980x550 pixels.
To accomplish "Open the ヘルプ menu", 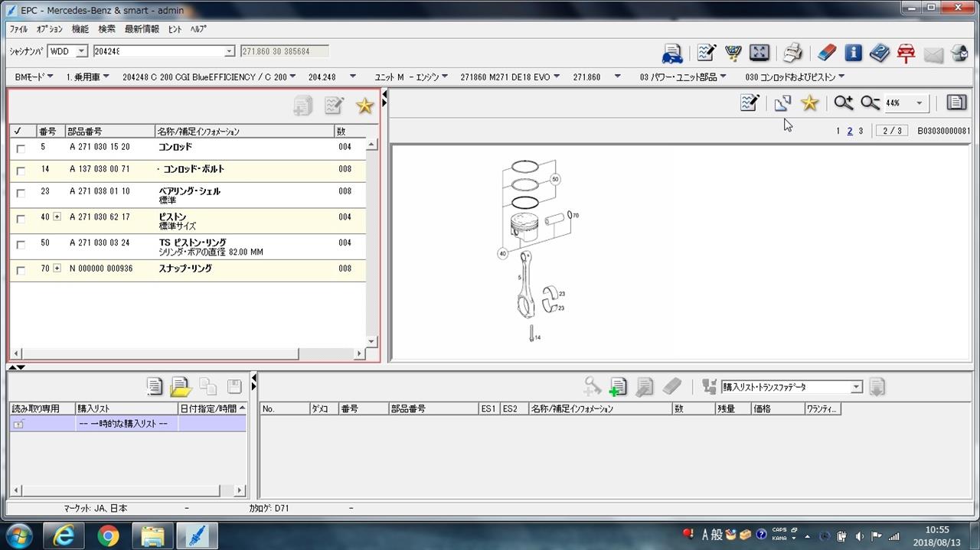I will (x=198, y=29).
